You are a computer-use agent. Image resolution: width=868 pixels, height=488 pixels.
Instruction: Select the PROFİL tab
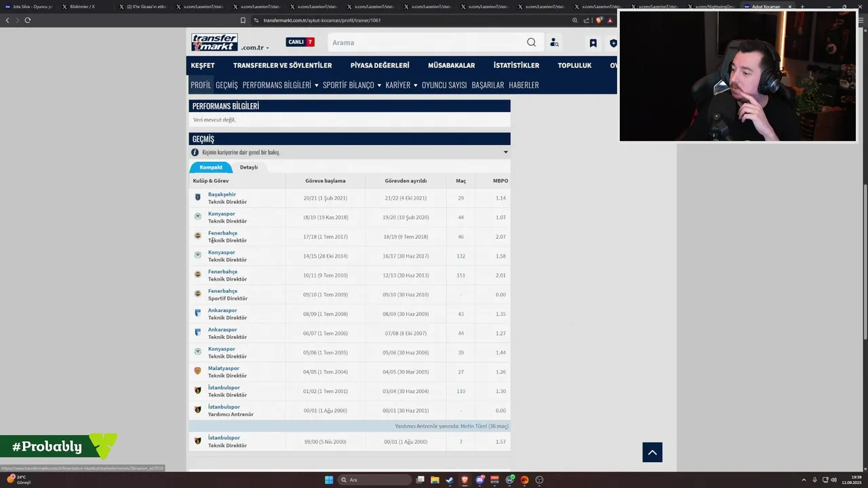click(x=201, y=85)
